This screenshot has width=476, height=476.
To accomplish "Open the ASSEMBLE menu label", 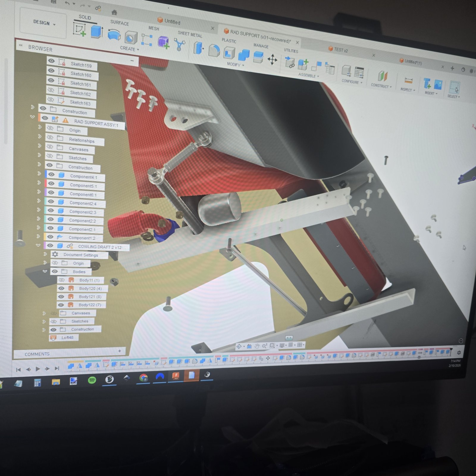I will pos(309,76).
